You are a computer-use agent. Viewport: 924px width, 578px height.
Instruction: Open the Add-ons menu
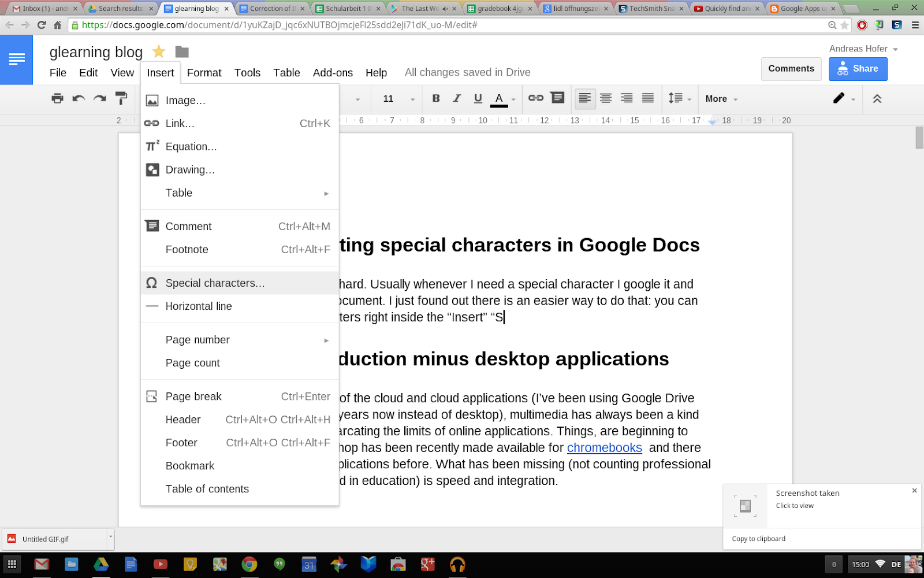[x=333, y=73]
